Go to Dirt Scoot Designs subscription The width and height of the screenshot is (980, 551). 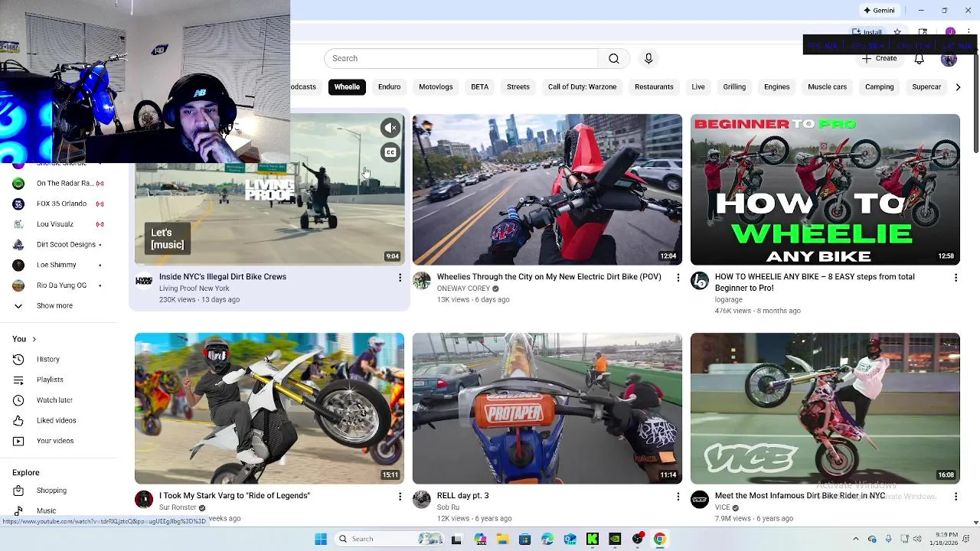click(x=58, y=244)
